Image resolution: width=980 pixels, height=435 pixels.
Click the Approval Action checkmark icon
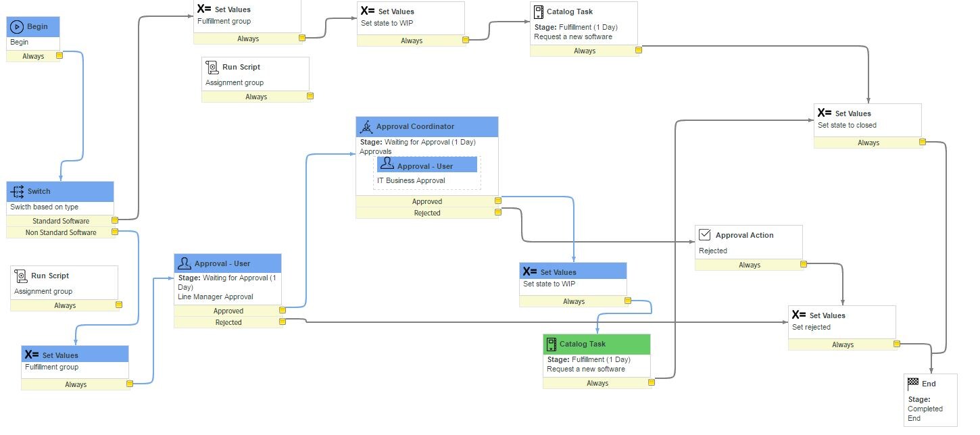(704, 235)
